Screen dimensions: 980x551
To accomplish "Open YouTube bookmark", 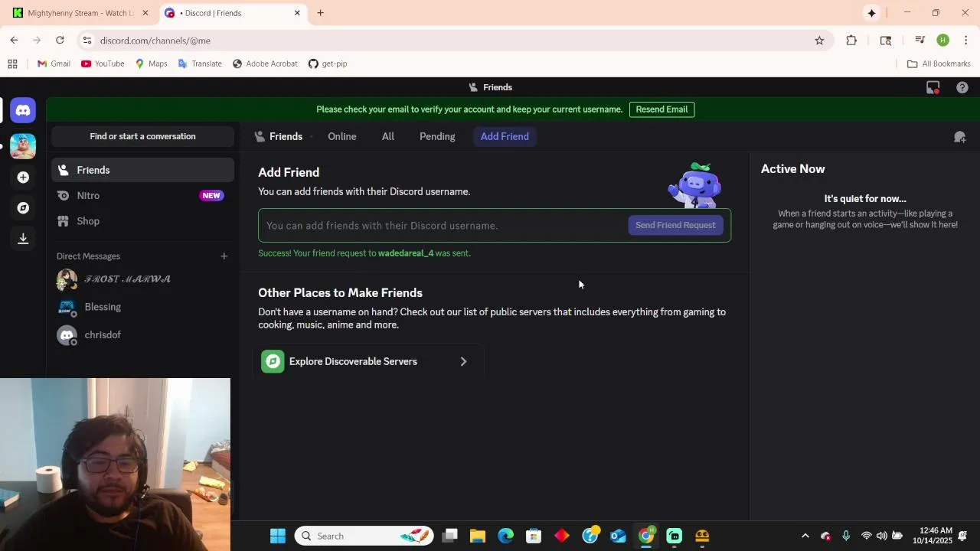I will tap(103, 64).
